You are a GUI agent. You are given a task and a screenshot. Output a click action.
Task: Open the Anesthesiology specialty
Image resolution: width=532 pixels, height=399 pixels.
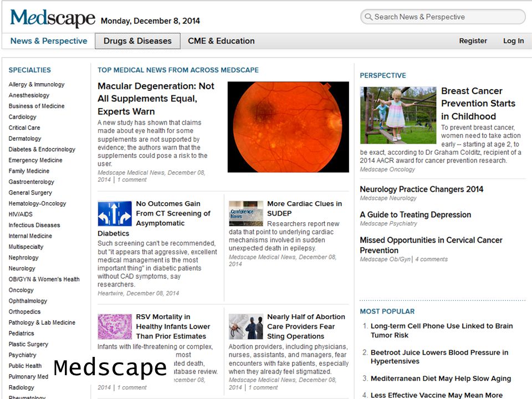click(x=29, y=95)
